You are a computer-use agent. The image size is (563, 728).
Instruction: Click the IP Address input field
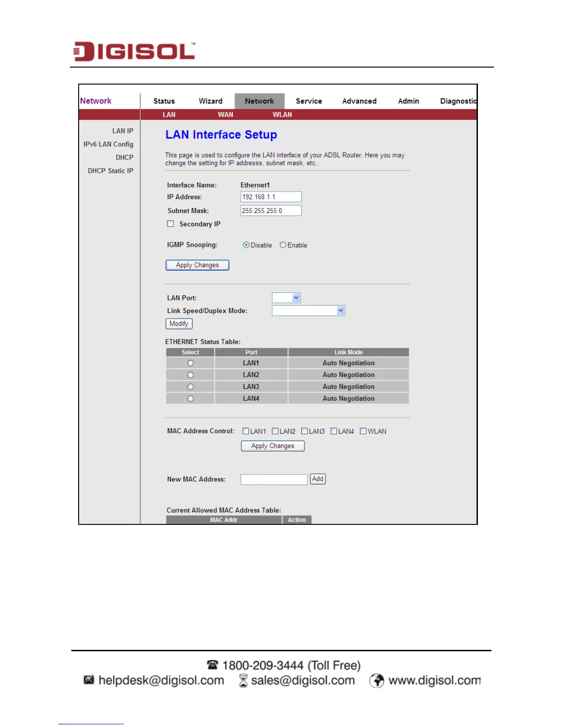point(271,197)
